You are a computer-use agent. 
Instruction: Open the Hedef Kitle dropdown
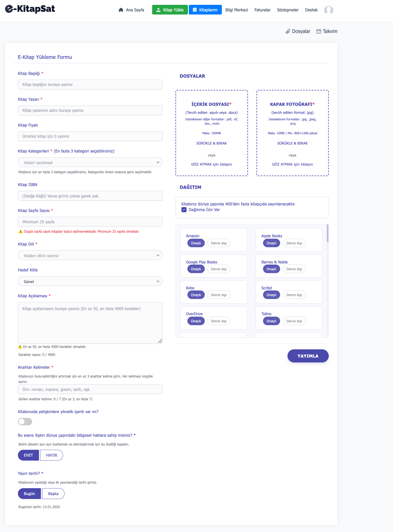tap(90, 281)
